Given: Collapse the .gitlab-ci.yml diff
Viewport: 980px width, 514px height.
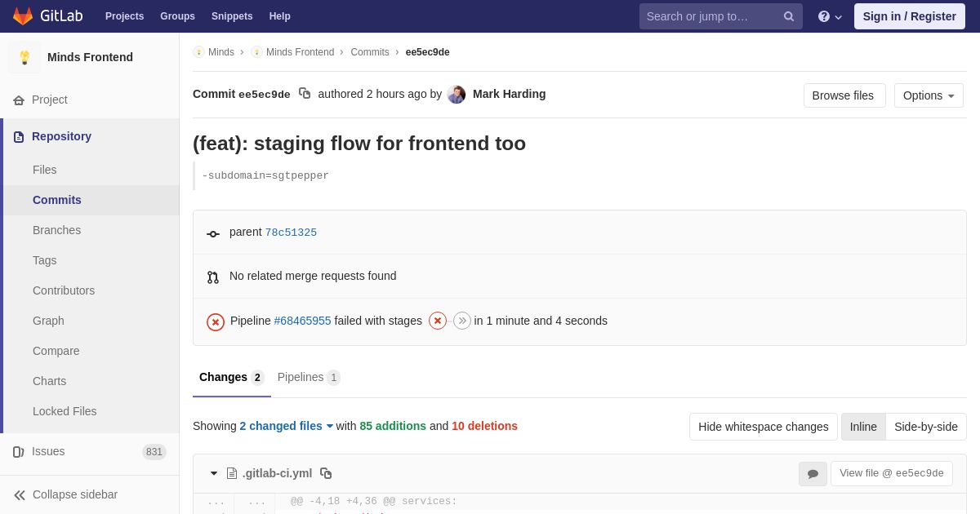Looking at the screenshot, I should 214,473.
